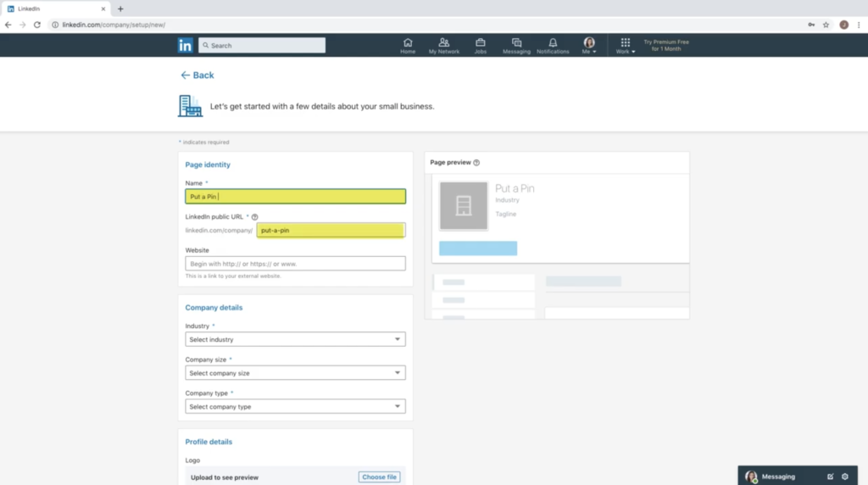Click the profile avatar in Messaging bar
868x485 pixels.
click(751, 477)
